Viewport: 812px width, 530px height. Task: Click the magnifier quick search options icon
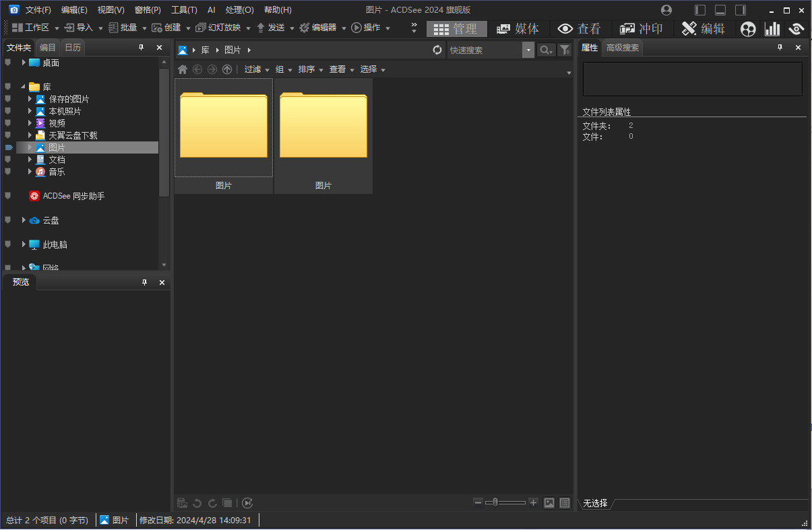pos(546,50)
